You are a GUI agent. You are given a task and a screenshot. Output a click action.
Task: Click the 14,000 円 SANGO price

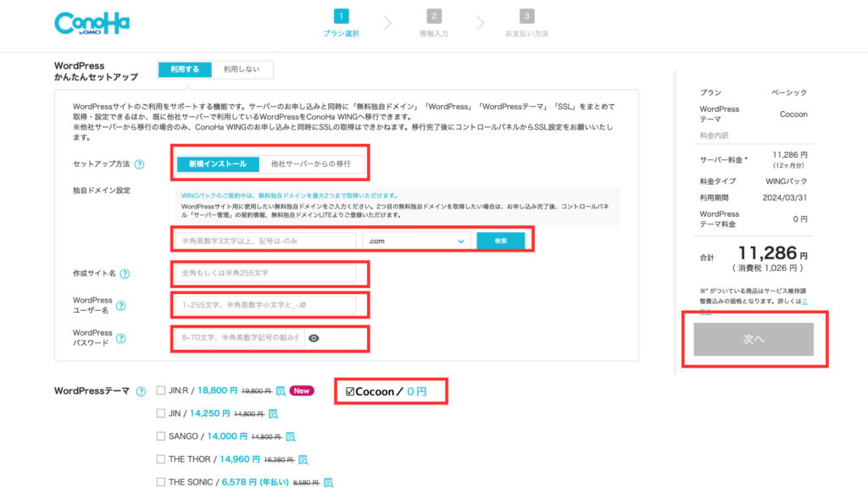tap(227, 436)
